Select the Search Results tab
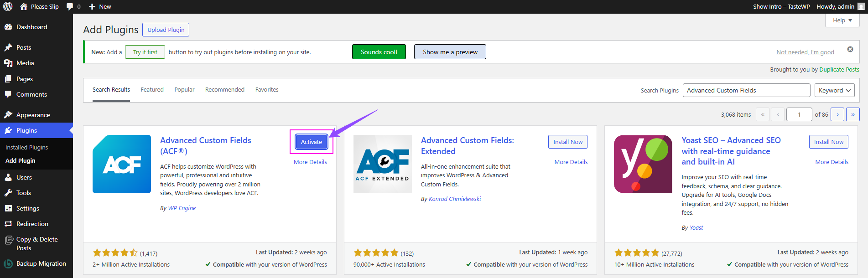This screenshot has height=278, width=868. click(x=111, y=90)
